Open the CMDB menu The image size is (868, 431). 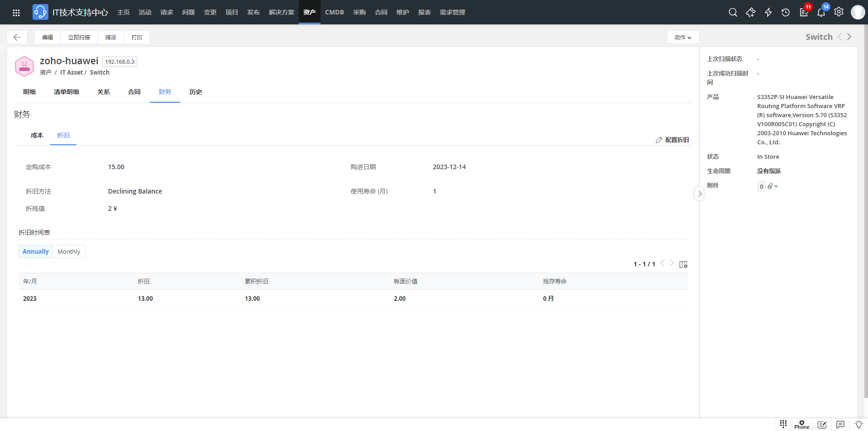point(335,12)
